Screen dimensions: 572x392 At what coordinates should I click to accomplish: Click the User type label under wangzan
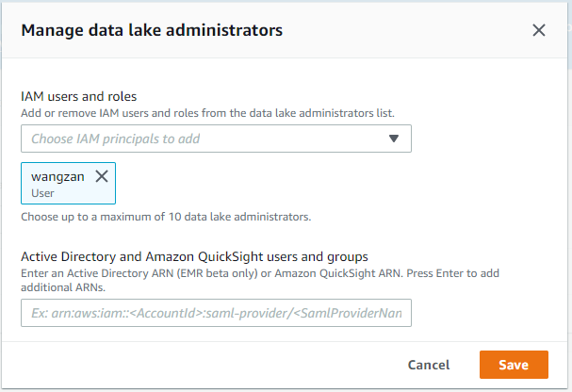(x=42, y=192)
